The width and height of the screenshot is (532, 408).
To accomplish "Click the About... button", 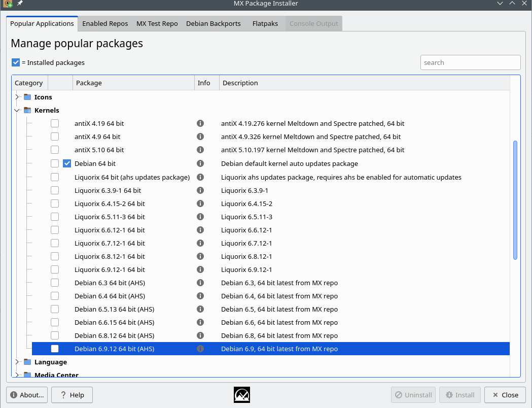I will (27, 395).
